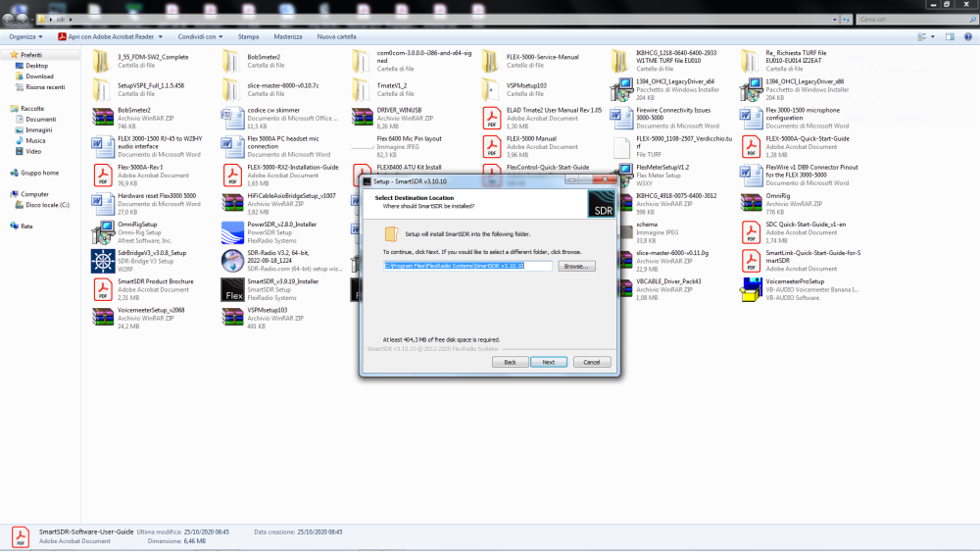Image resolution: width=980 pixels, height=556 pixels.
Task: Select Flex-5000A-Rev I PDF icon
Action: pos(103,176)
